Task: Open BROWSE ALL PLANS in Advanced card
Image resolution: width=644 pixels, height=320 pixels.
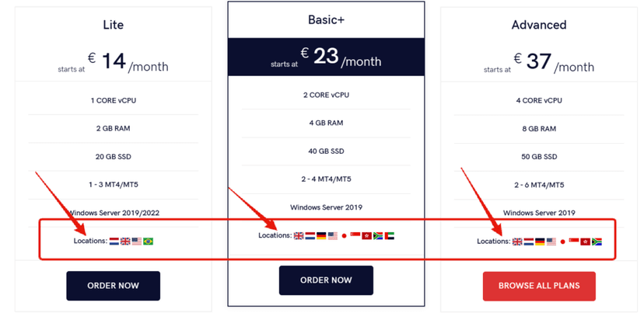Action: pyautogui.click(x=539, y=286)
